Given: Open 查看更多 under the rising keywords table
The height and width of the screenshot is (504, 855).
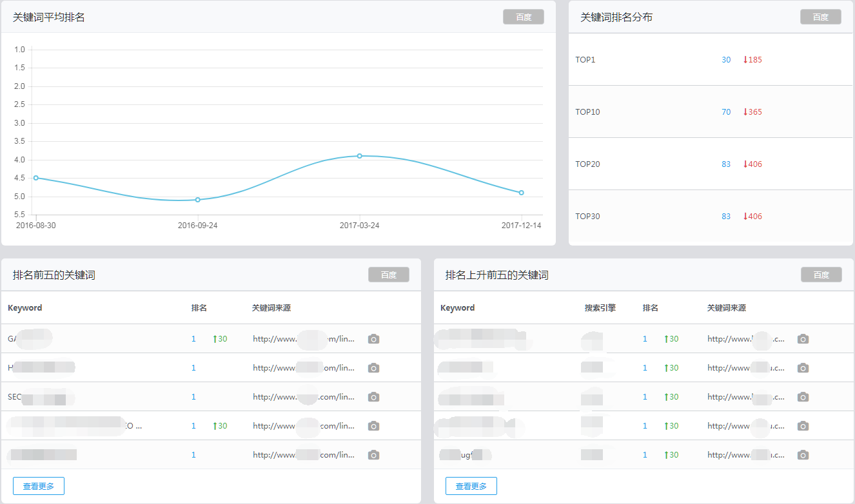Looking at the screenshot, I should click(x=471, y=486).
